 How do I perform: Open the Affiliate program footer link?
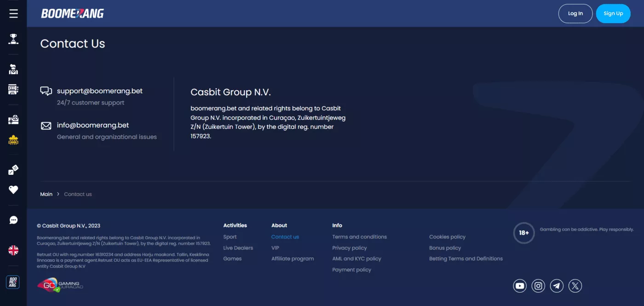coord(293,259)
